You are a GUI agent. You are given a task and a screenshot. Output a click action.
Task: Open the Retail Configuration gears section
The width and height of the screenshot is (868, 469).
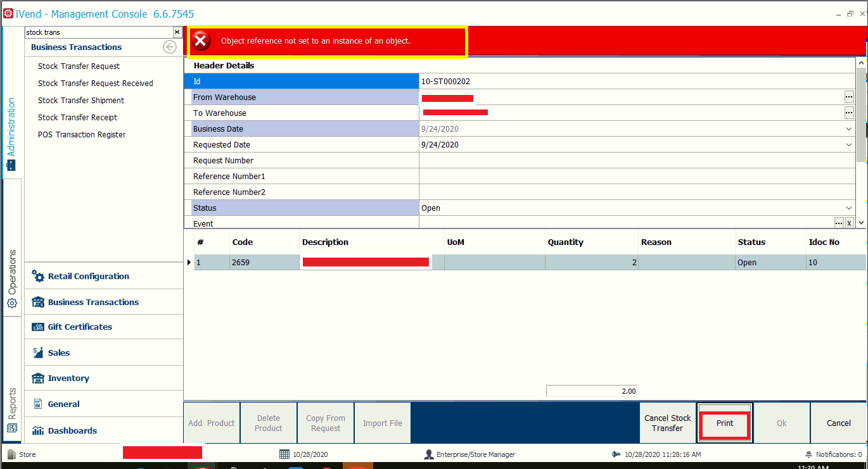click(38, 276)
